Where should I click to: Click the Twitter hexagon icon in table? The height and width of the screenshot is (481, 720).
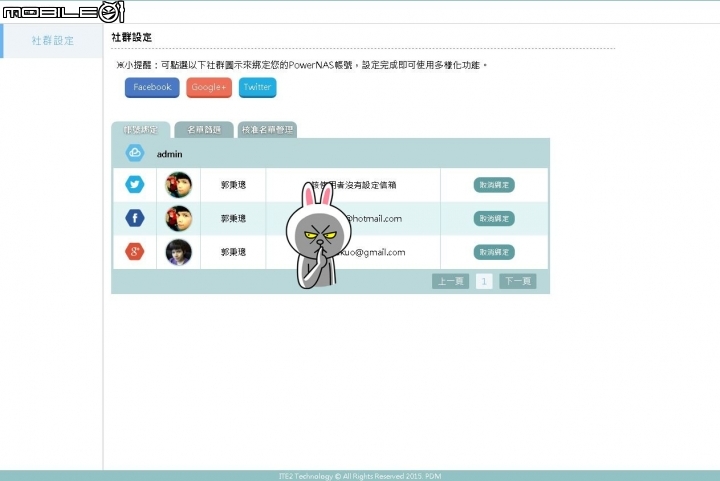(135, 185)
